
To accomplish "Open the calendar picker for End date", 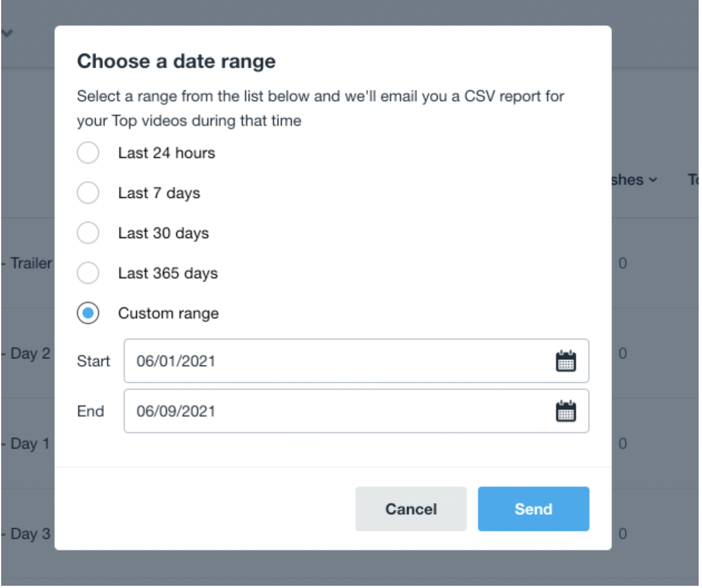I will pos(566,411).
